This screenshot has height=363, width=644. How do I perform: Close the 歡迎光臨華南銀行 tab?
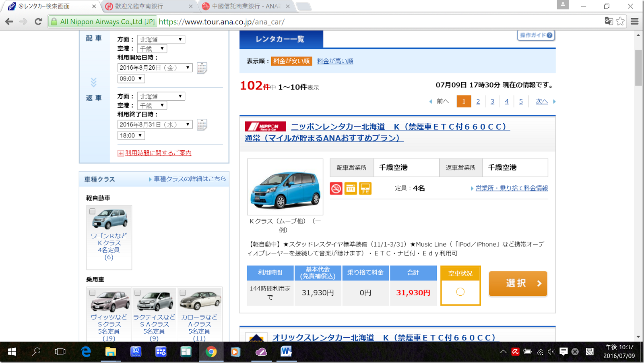pos(191,6)
